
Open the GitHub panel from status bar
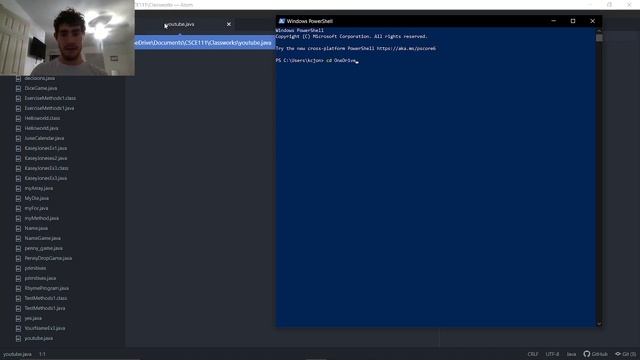(596, 354)
